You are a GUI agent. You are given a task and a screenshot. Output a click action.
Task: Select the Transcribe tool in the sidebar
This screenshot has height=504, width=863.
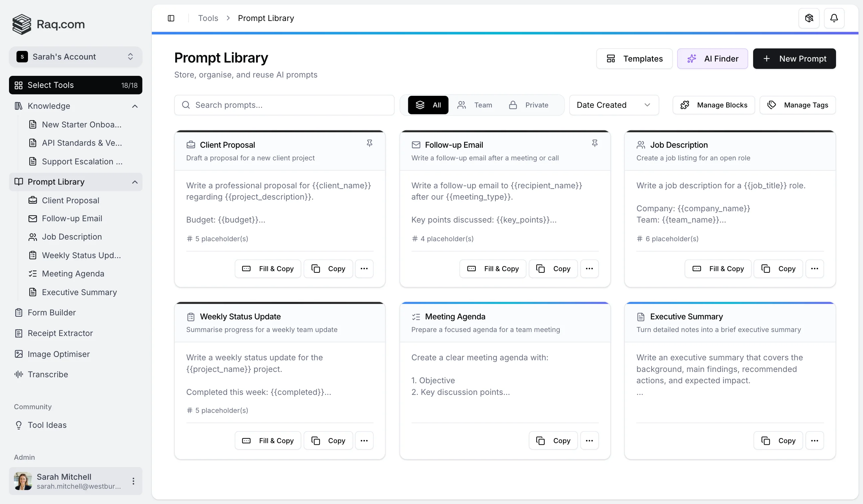click(48, 374)
